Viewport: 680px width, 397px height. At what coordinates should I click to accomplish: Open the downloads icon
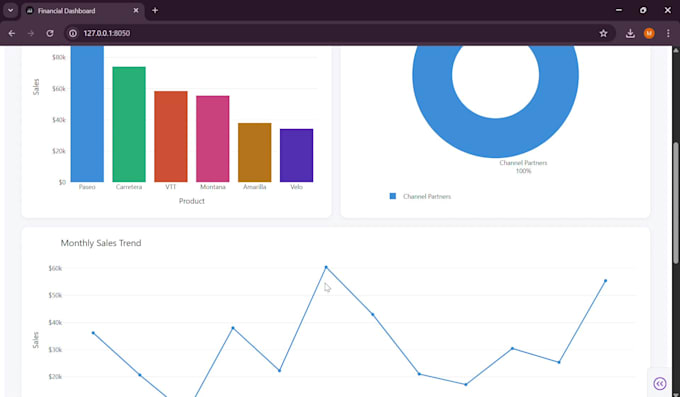point(630,33)
